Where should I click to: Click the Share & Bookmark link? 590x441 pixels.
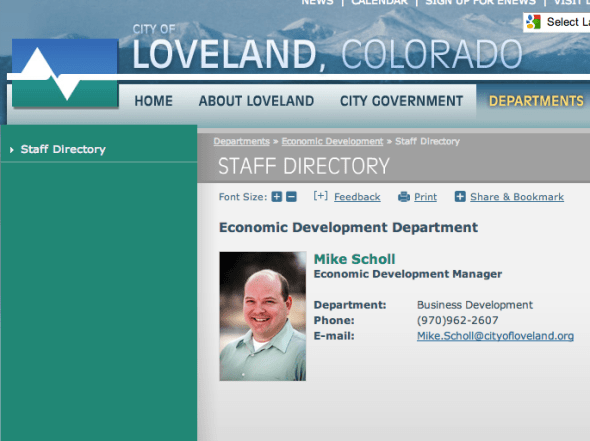517,197
